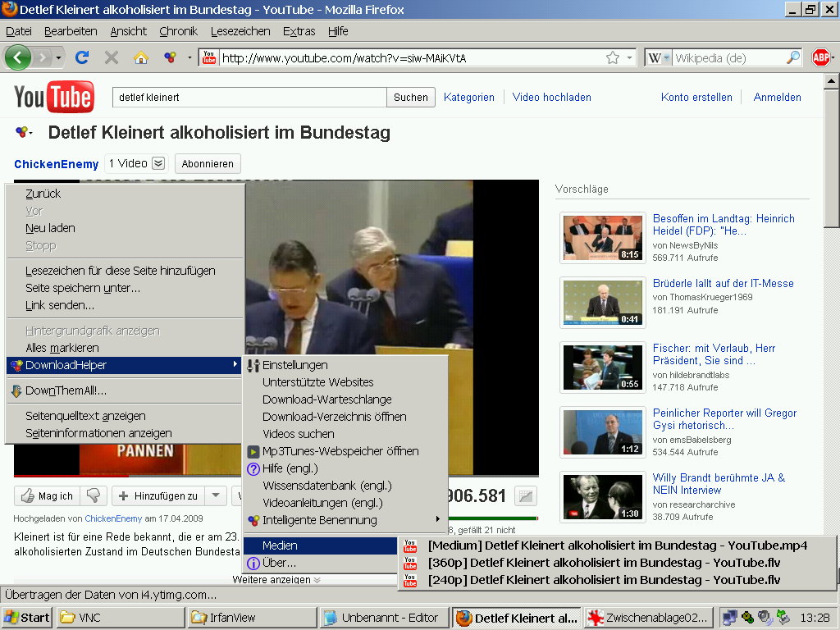Choose the [Medium] mp4 download entry

click(x=617, y=546)
